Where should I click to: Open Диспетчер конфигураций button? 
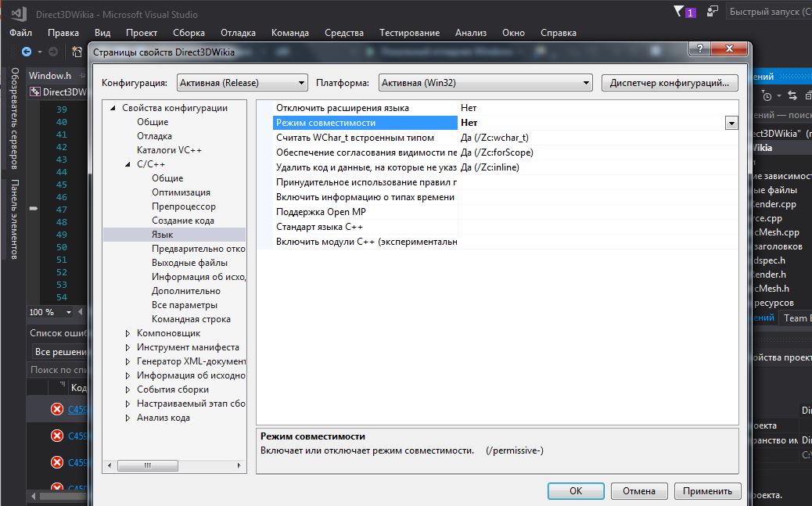(670, 83)
